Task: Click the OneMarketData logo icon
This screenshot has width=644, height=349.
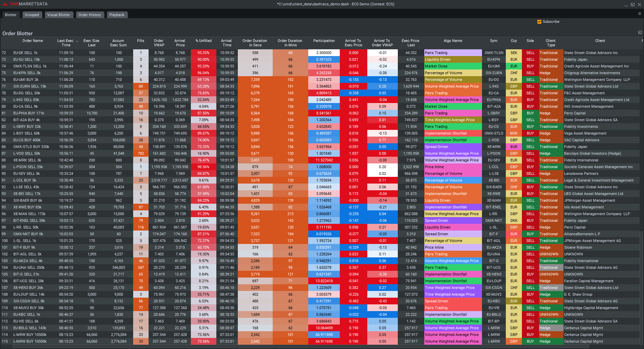Action: pyautogui.click(x=5, y=4)
